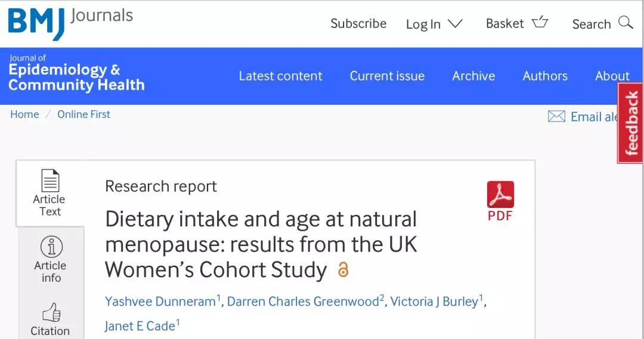Open the Current issue menu item

coord(387,76)
